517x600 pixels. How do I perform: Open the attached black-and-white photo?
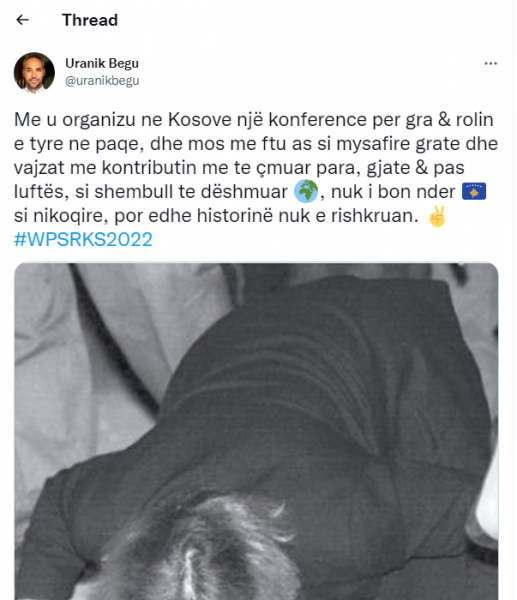(256, 431)
